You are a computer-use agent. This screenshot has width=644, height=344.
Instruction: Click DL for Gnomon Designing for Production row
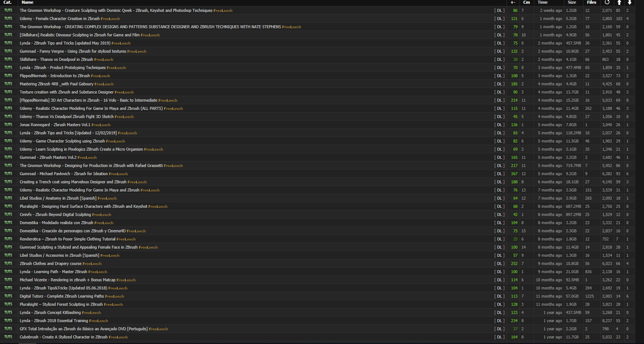pos(499,166)
